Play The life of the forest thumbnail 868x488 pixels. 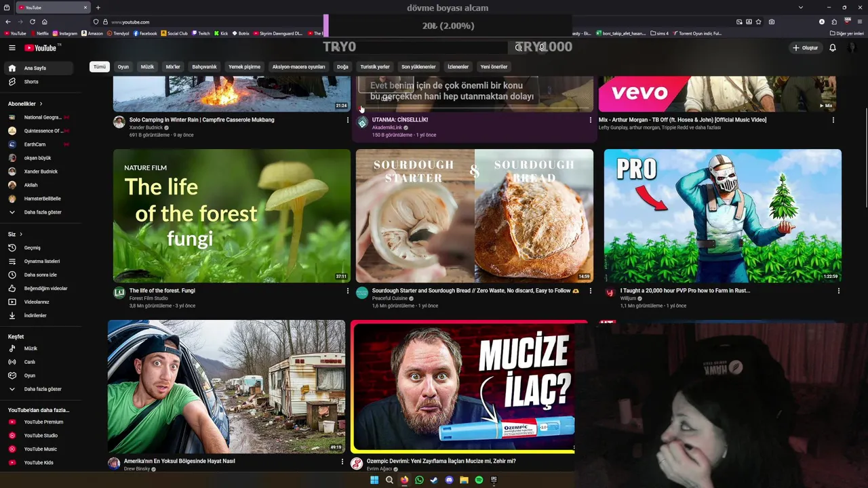(x=232, y=216)
